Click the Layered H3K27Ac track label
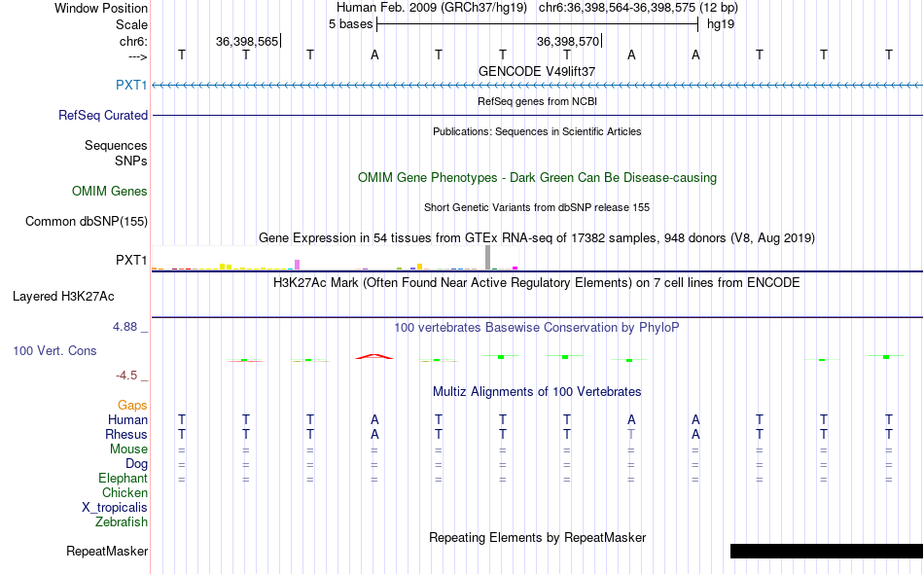Image resolution: width=924 pixels, height=574 pixels. (x=63, y=296)
